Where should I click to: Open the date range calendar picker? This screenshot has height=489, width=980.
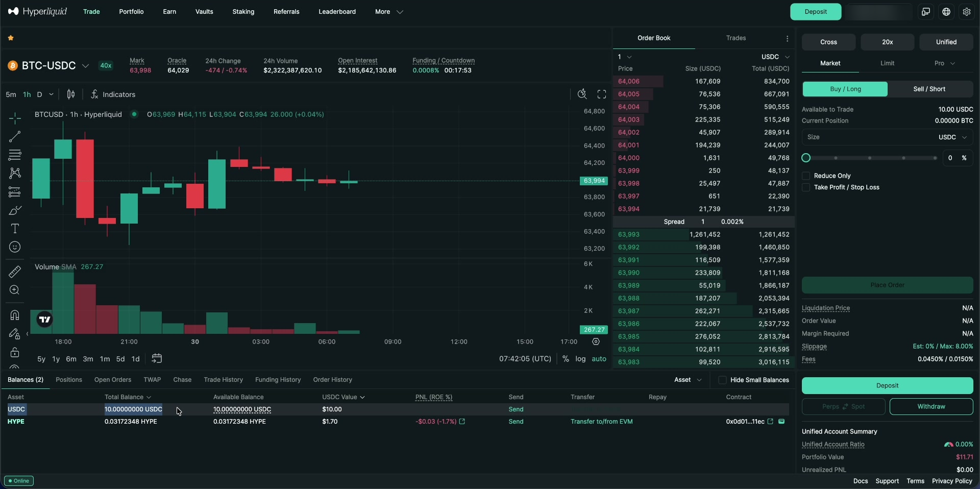coord(157,358)
